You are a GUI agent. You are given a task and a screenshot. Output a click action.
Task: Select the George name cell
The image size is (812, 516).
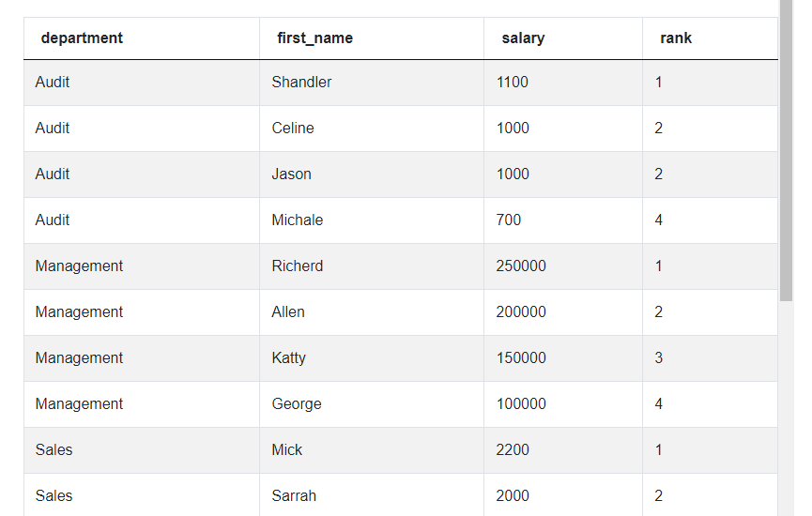[x=297, y=404]
